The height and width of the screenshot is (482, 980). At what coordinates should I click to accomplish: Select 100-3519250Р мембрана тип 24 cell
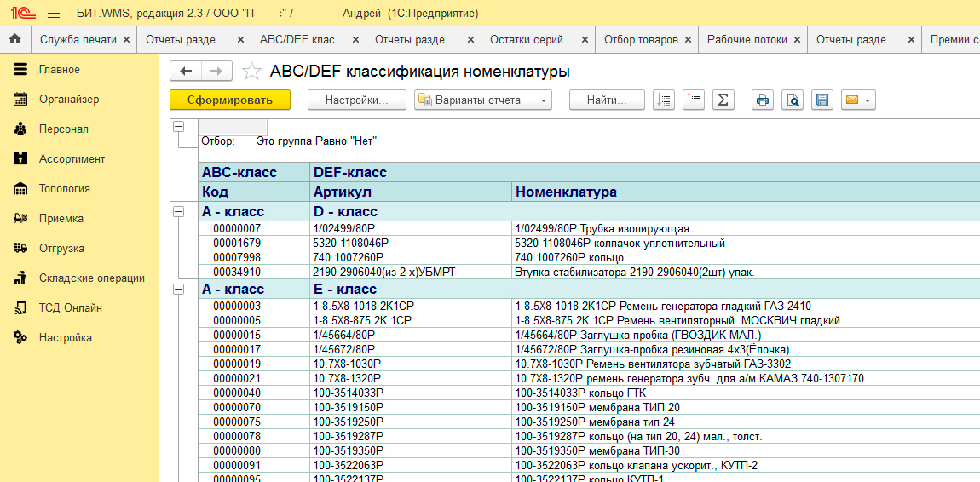click(x=746, y=422)
